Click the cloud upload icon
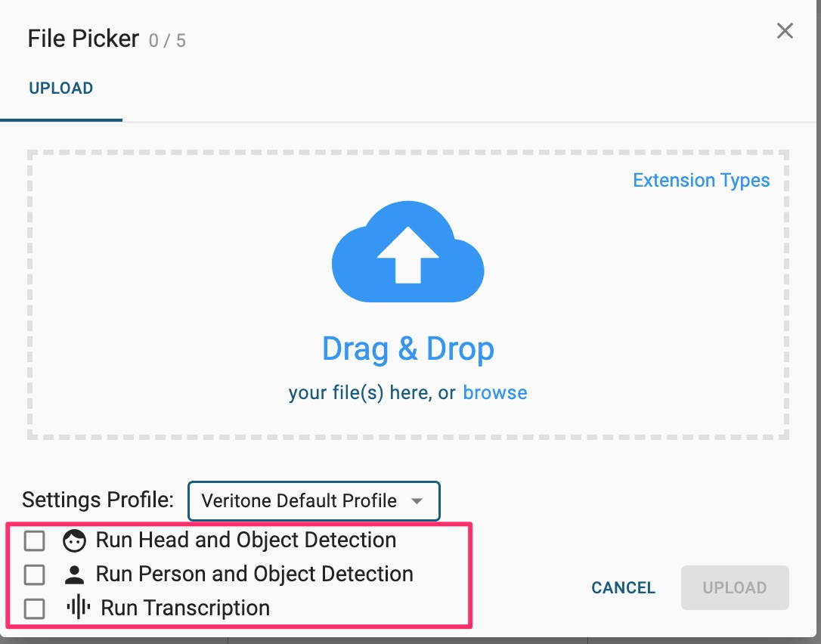Image resolution: width=821 pixels, height=644 pixels. click(407, 252)
